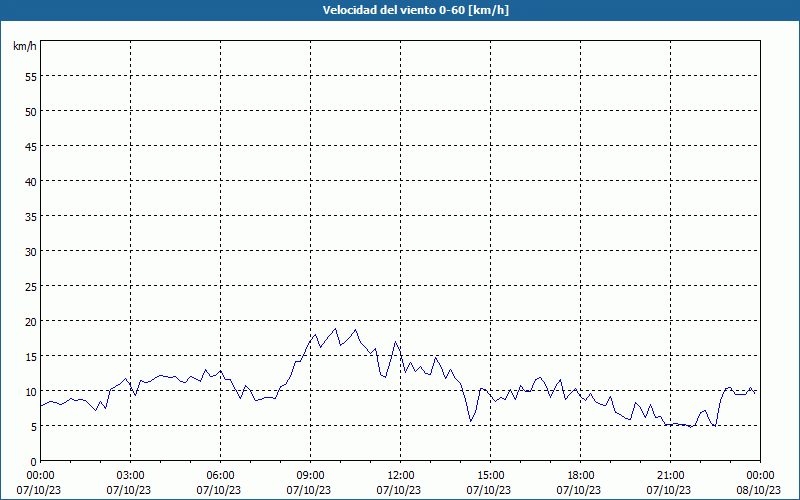The height and width of the screenshot is (500, 800).
Task: Select the y-axis value "10"
Action: coord(31,391)
